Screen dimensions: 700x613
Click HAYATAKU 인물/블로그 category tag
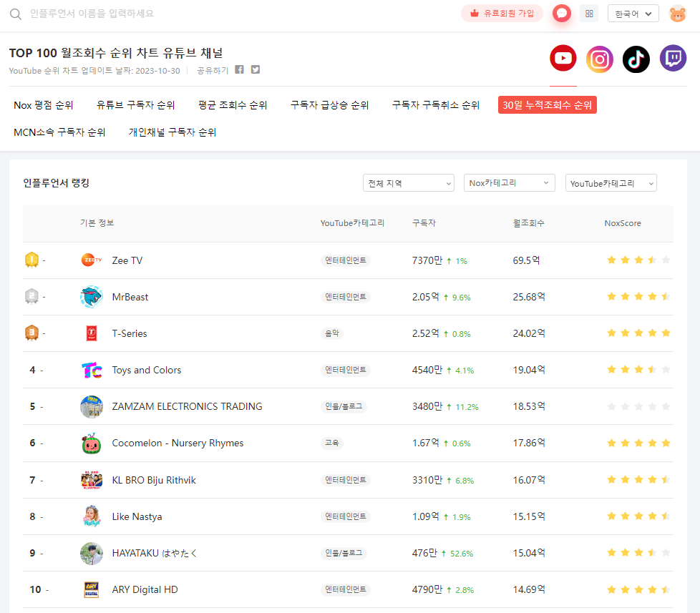[x=344, y=553]
